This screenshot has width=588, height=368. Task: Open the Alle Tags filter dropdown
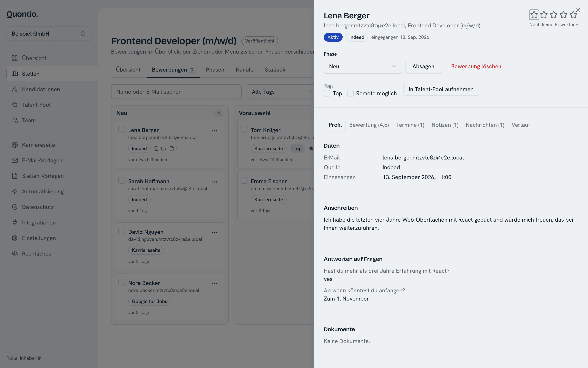(280, 92)
